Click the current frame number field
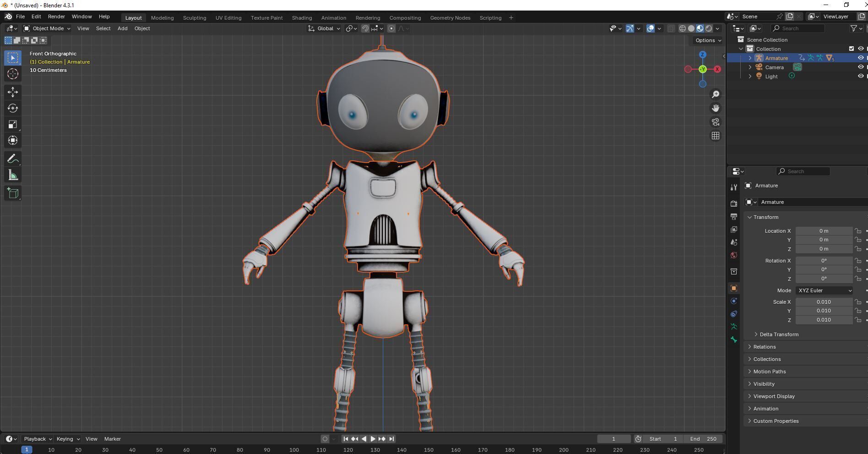The height and width of the screenshot is (454, 868). (613, 439)
